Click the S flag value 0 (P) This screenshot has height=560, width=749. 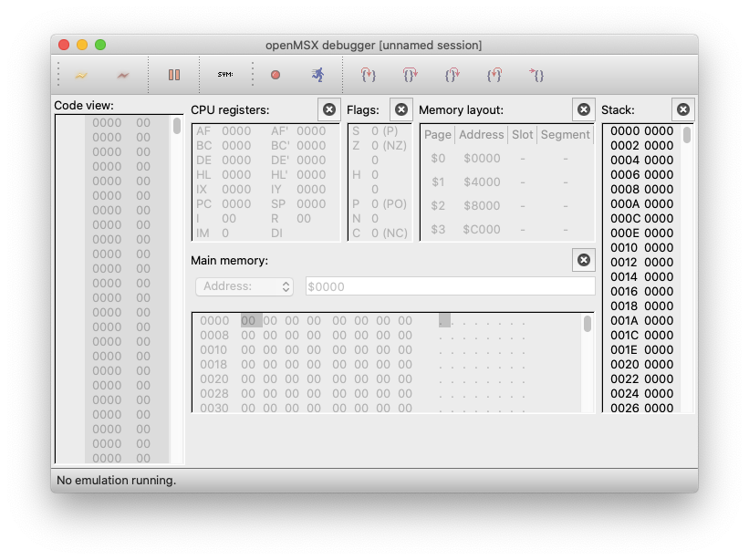(384, 131)
